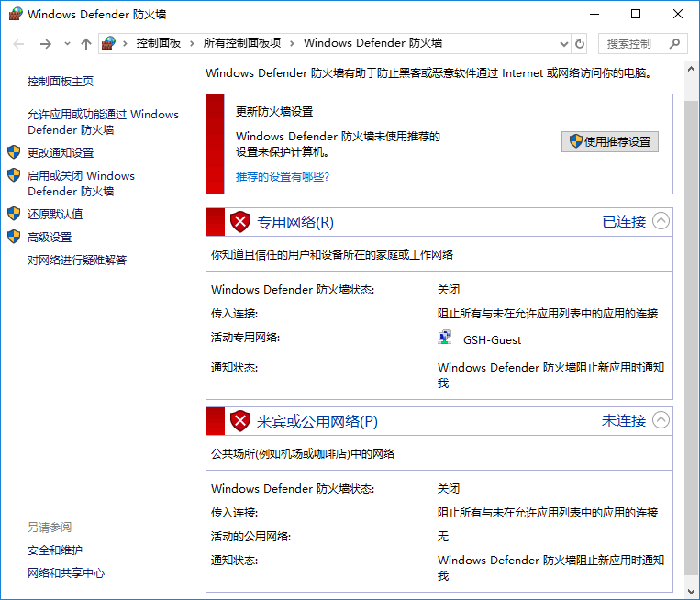
Task: Click the scrollbar down arrow
Action: pos(691,592)
